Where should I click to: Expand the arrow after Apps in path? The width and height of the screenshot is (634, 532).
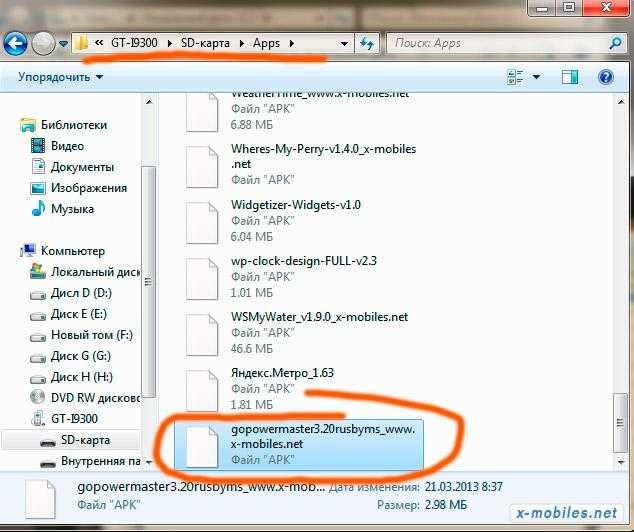point(292,43)
